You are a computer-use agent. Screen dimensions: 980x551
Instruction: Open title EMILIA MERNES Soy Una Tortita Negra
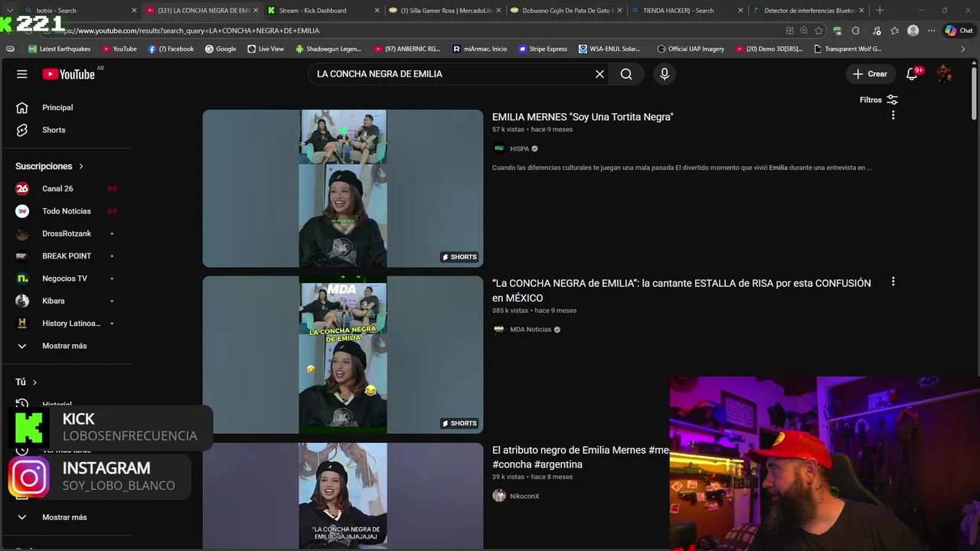(583, 117)
